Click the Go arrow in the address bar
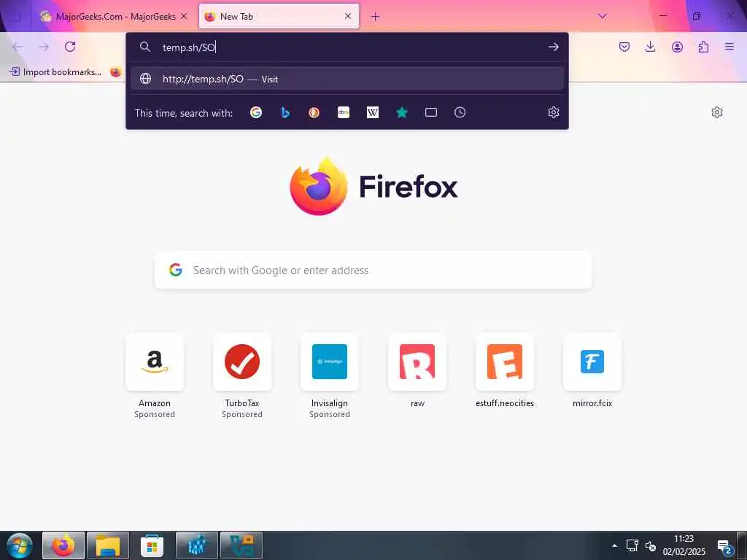Viewport: 747px width, 560px height. click(553, 47)
